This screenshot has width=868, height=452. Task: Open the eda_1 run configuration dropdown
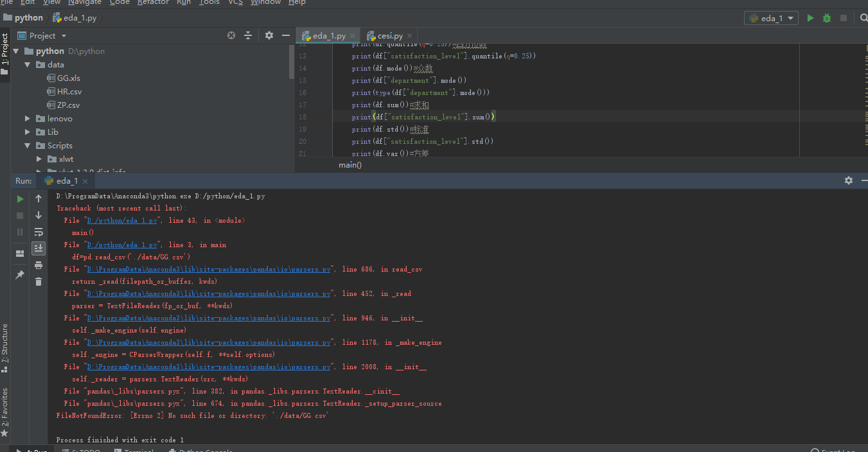[x=771, y=18]
